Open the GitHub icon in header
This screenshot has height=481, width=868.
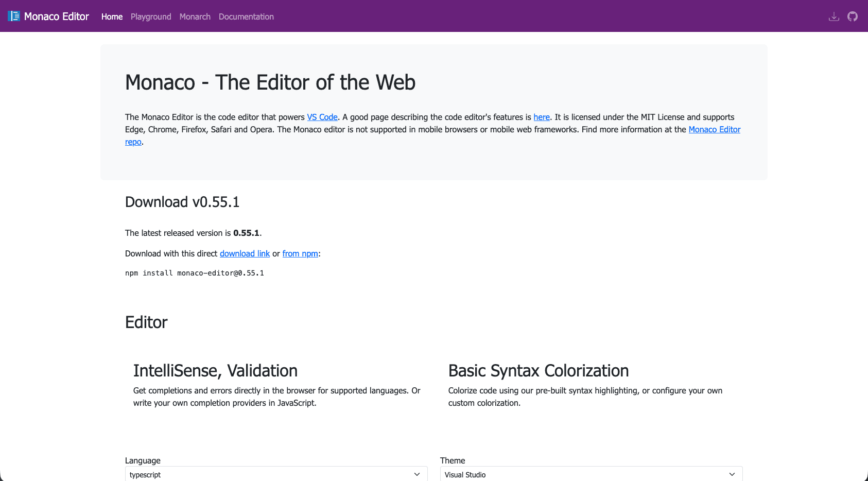click(853, 16)
